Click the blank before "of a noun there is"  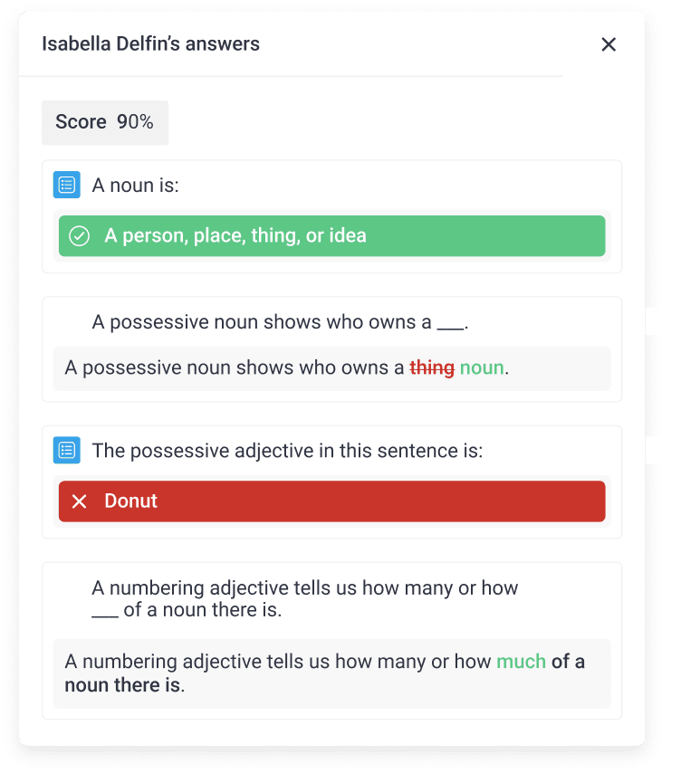pyautogui.click(x=105, y=612)
